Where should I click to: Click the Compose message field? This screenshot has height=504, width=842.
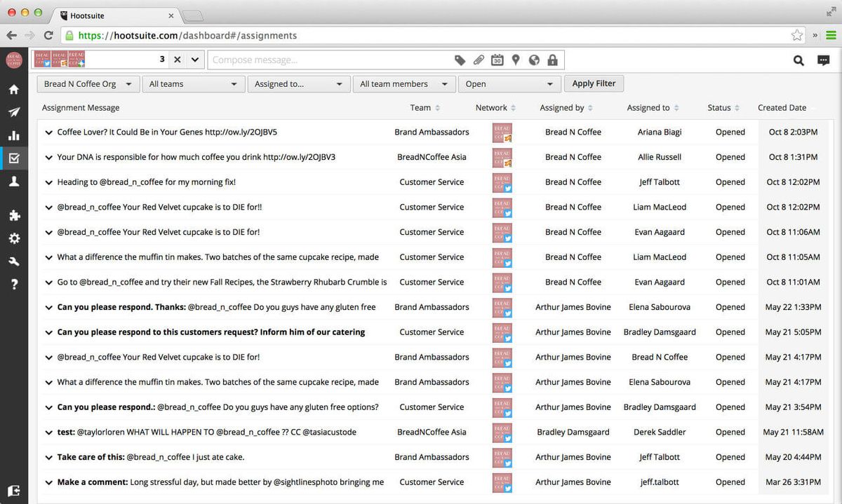point(330,60)
